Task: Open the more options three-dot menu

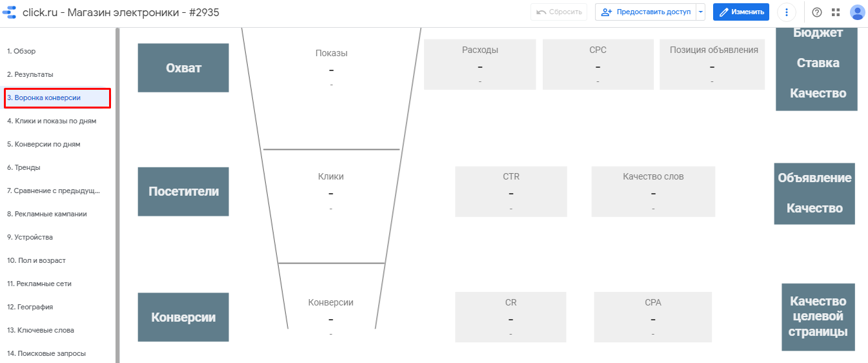Action: coord(786,12)
